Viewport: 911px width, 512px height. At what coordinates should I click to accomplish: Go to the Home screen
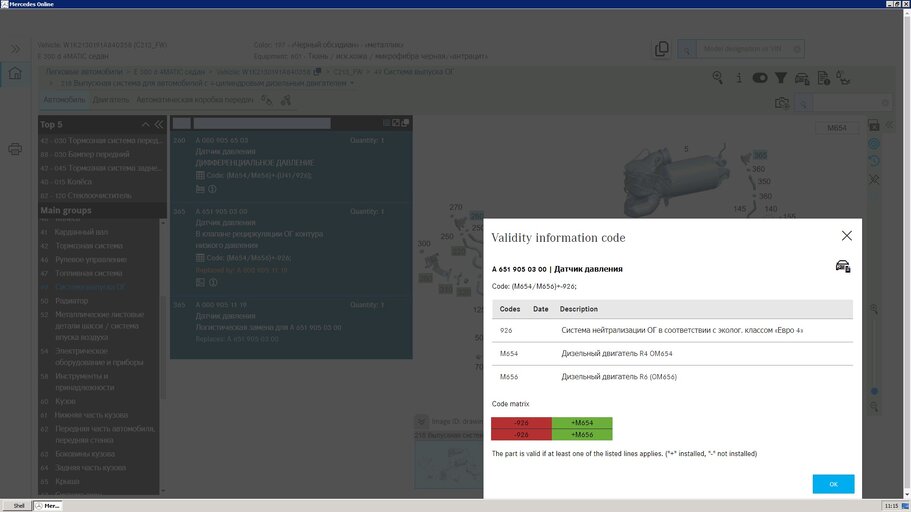tap(15, 73)
